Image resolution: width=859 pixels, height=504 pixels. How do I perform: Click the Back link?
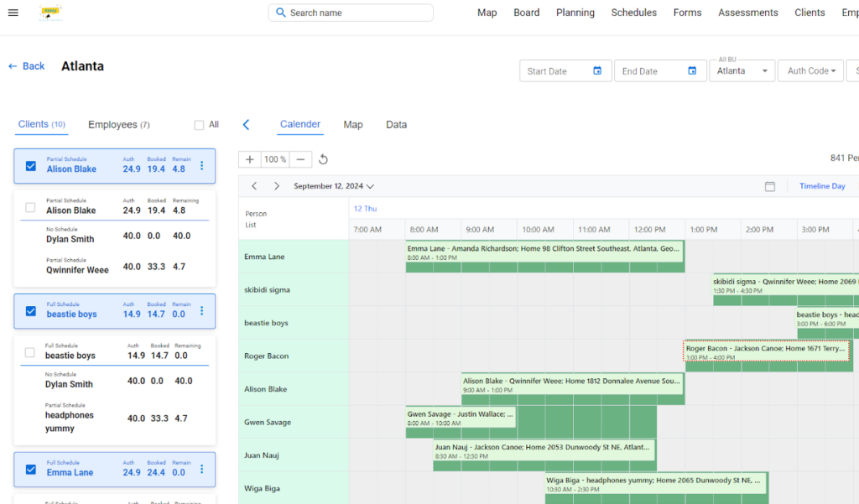click(x=26, y=65)
